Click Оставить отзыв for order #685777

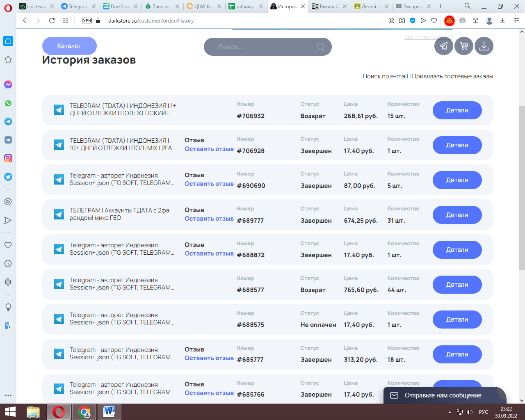tap(209, 358)
